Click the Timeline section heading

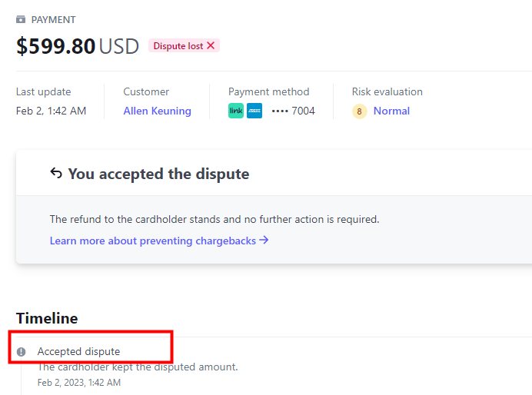[x=47, y=318]
